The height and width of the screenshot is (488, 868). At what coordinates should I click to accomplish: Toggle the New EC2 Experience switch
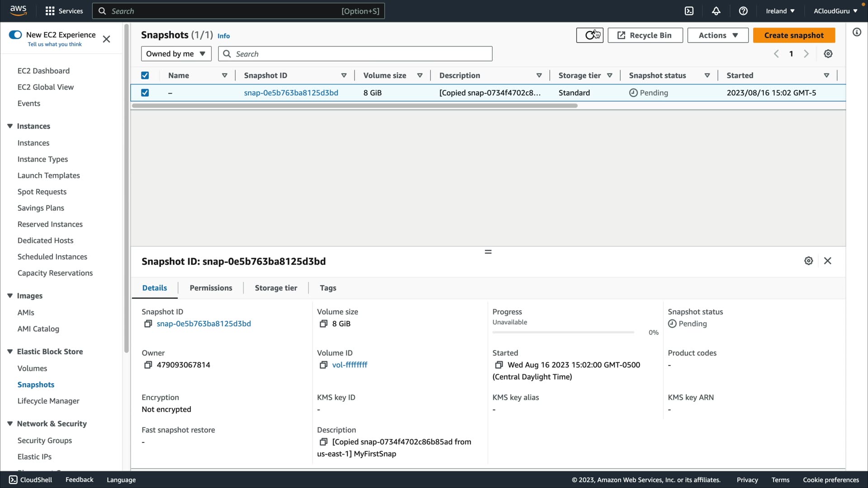(15, 35)
